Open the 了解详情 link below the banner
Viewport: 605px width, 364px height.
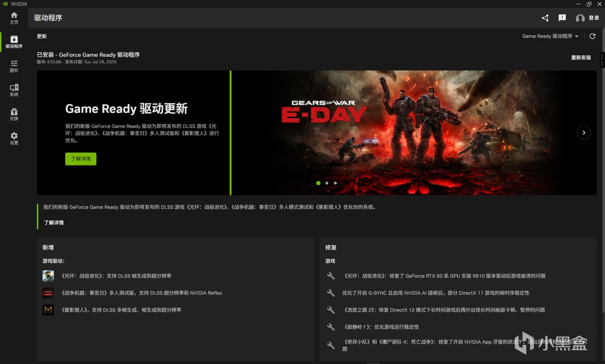pos(54,223)
